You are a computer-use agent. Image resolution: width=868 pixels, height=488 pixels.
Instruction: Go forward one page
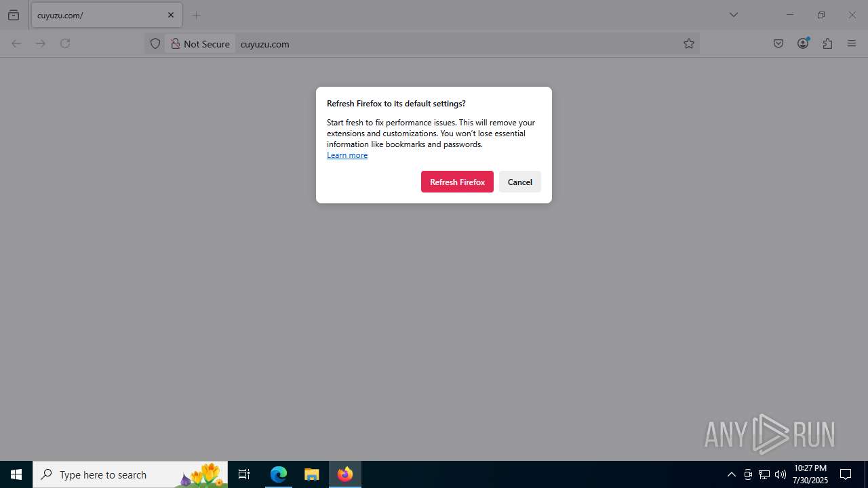(x=41, y=43)
